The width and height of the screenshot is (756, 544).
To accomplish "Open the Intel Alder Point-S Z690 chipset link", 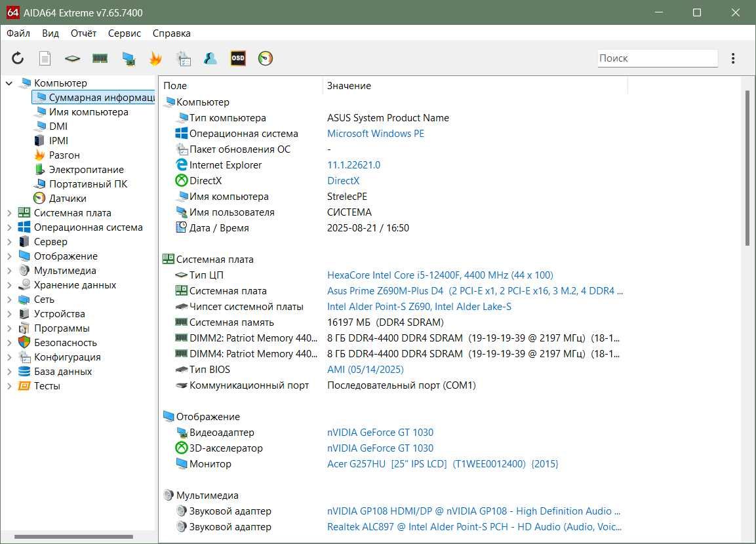I will coord(419,307).
